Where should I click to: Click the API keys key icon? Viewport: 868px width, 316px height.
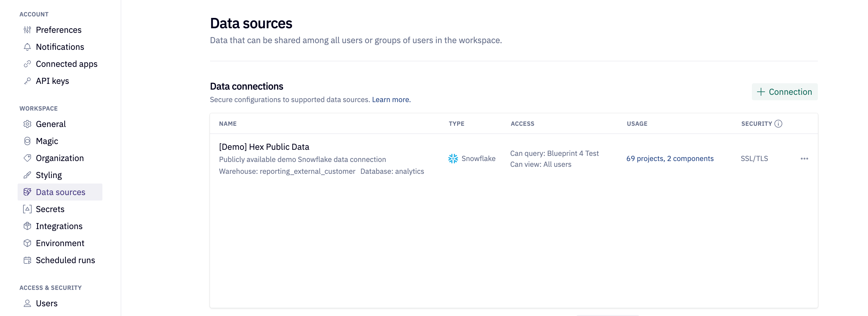click(x=27, y=81)
